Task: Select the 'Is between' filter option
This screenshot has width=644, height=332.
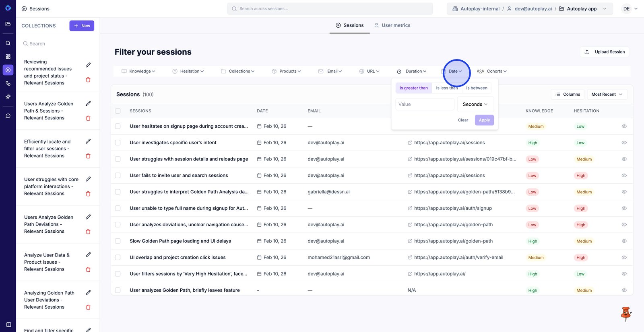Action: (x=477, y=88)
